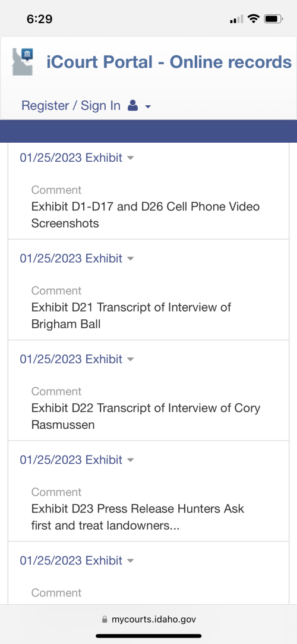Tap the 6:29 clock in status bar

click(x=39, y=19)
